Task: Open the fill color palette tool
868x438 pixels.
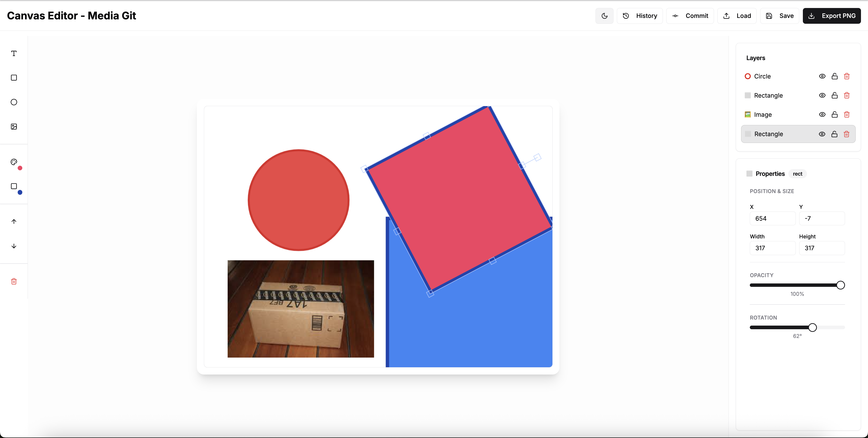Action: point(14,162)
